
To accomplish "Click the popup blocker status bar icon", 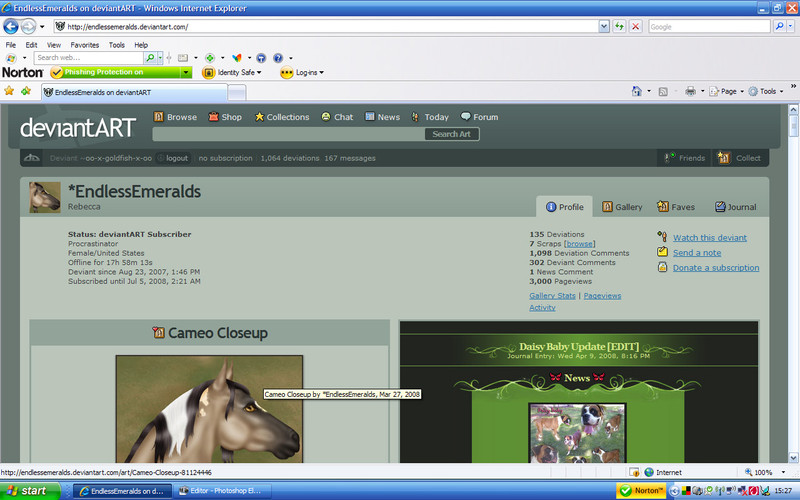I will click(634, 472).
